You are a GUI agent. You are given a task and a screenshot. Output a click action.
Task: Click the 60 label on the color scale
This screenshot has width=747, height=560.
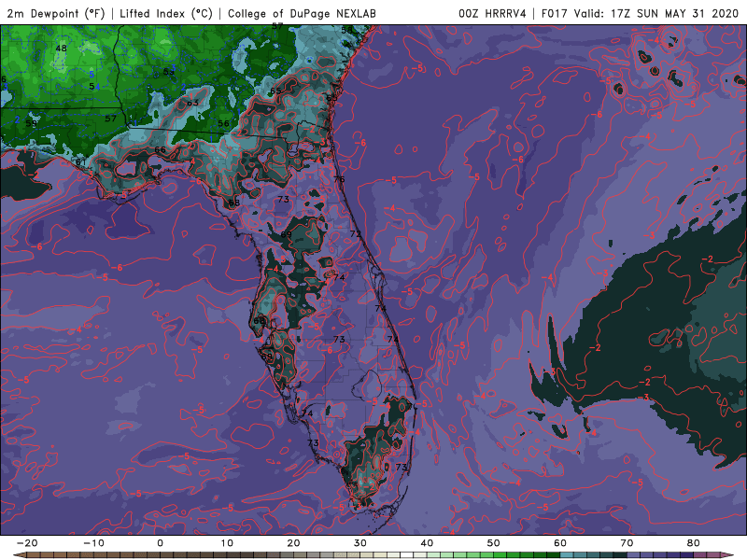point(560,543)
